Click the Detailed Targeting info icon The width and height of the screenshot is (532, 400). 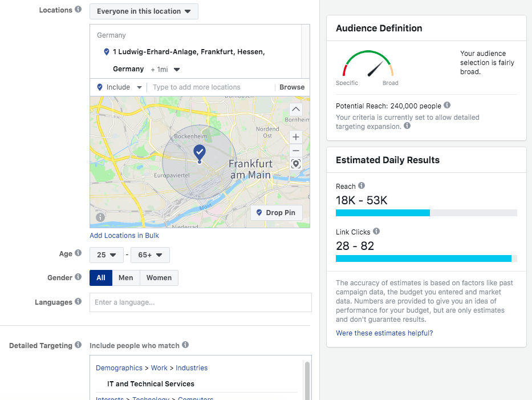[78, 345]
